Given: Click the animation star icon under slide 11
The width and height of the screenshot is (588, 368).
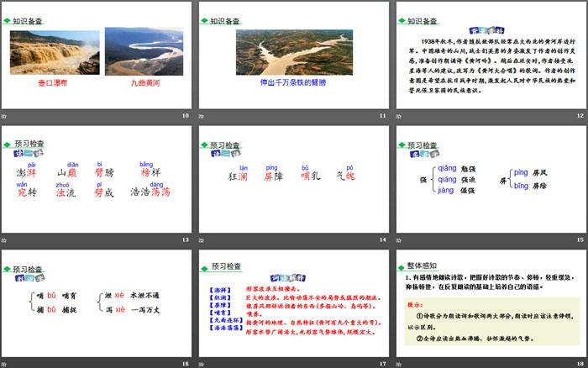Looking at the screenshot, I should coord(202,115).
